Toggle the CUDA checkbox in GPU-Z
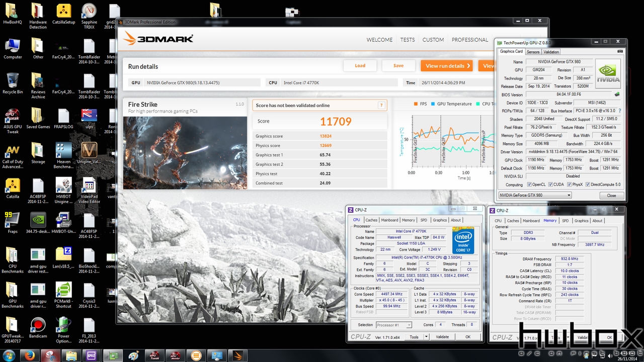The image size is (644, 362). click(550, 185)
